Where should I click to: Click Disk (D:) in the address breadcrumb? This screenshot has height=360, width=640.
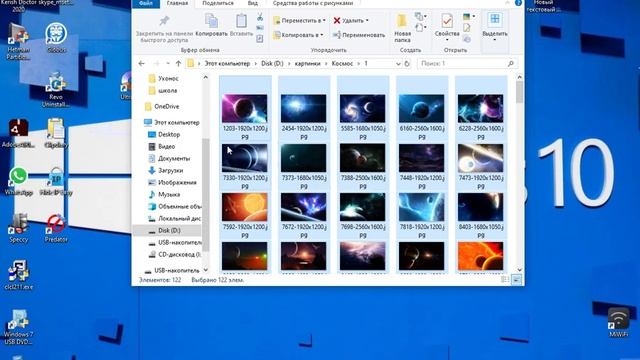(272, 64)
